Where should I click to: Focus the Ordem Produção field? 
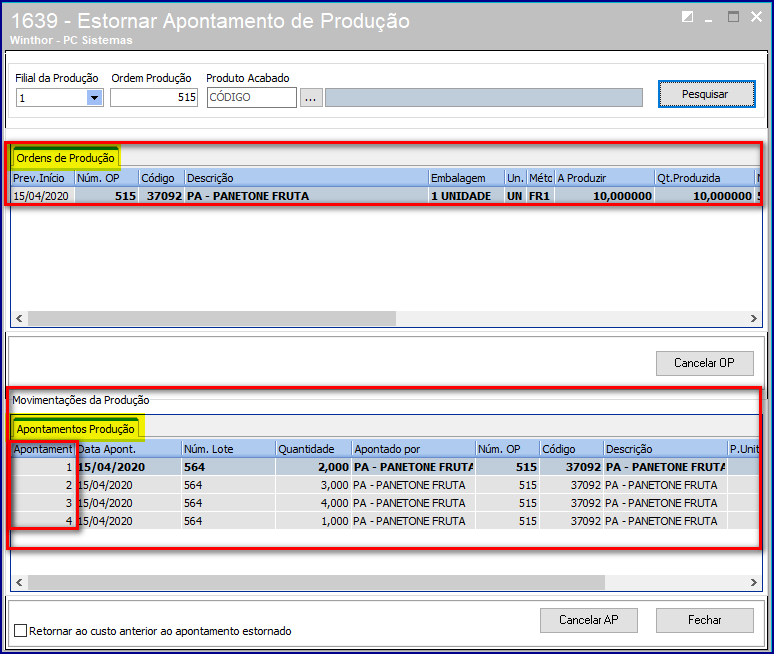[154, 97]
